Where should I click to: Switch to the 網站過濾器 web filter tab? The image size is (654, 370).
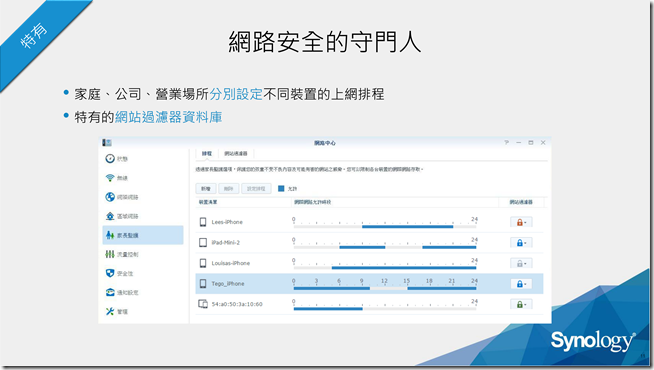236,154
